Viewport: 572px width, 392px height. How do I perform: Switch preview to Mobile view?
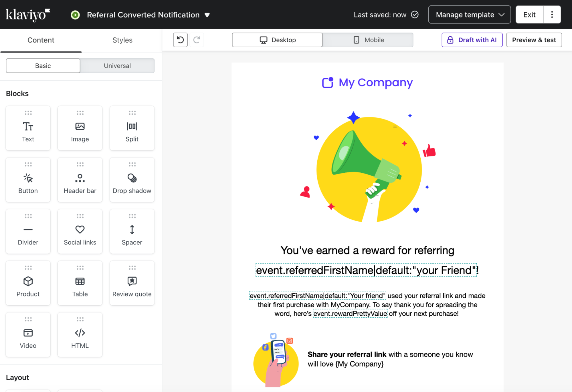coord(368,40)
